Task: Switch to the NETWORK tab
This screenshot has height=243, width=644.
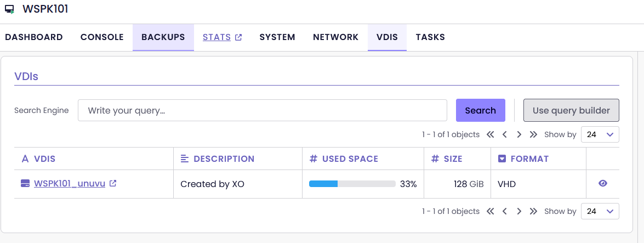Action: pos(335,37)
